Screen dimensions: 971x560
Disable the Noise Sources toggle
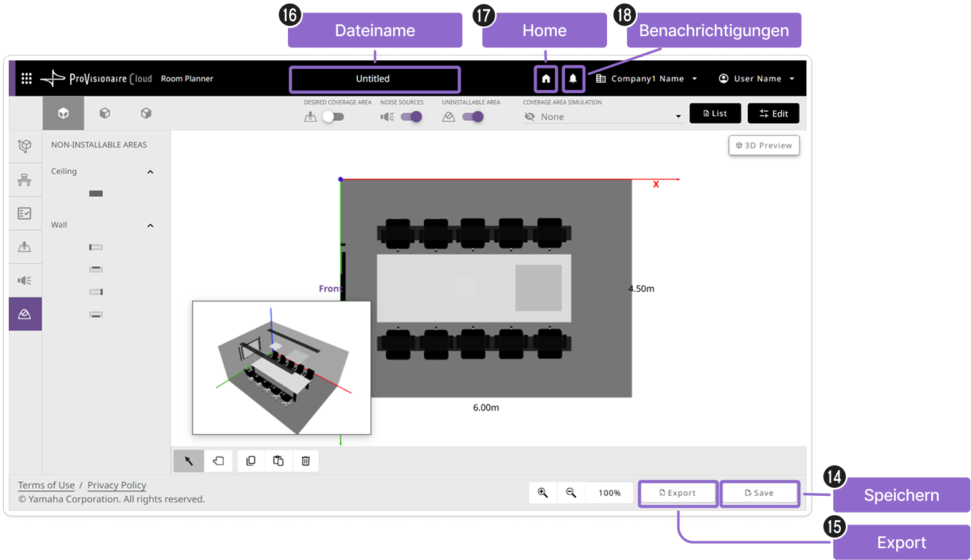click(411, 116)
